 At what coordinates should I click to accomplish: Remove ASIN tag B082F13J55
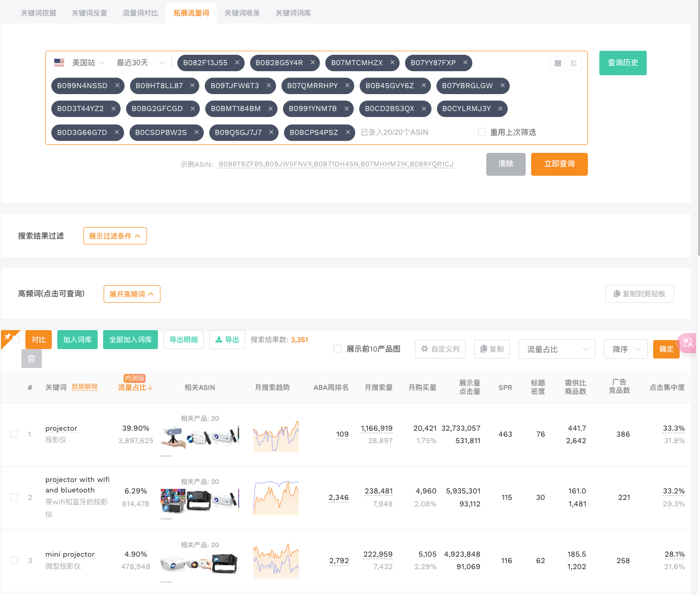pos(237,63)
